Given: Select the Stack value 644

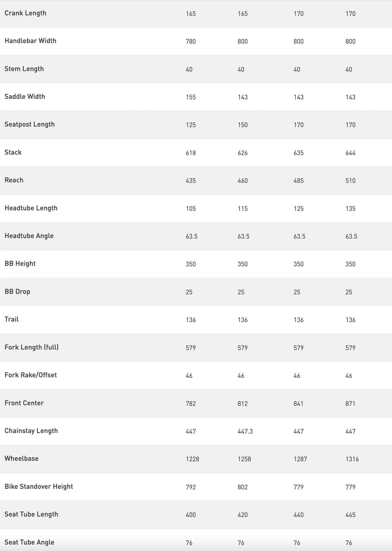Looking at the screenshot, I should tap(350, 153).
